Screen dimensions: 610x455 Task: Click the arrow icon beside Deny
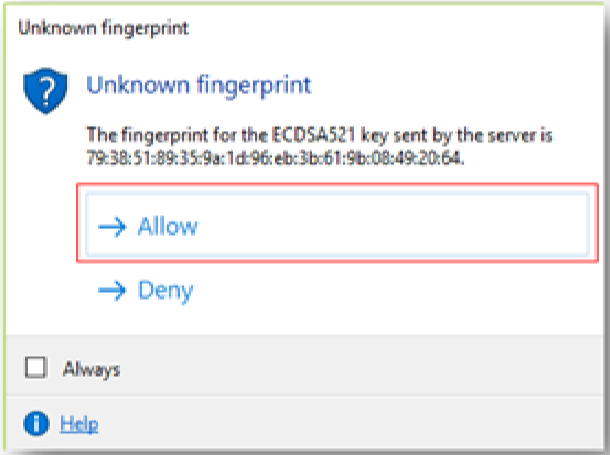point(112,290)
